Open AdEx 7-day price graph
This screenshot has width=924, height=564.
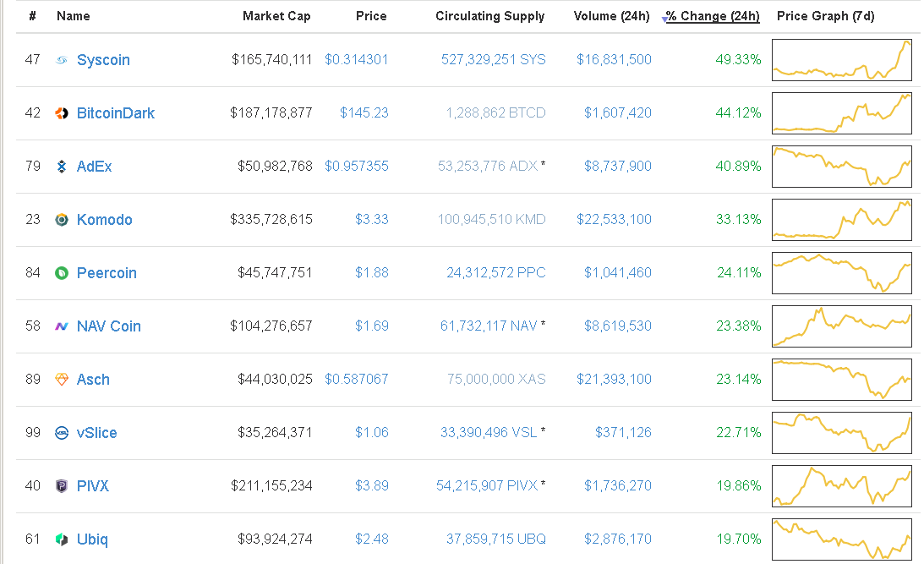click(841, 167)
